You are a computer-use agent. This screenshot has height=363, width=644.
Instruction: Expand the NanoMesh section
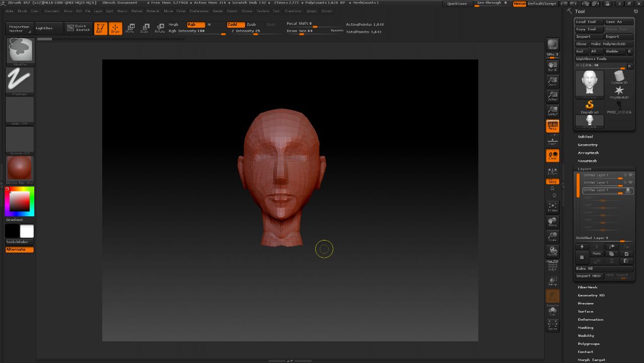(587, 161)
